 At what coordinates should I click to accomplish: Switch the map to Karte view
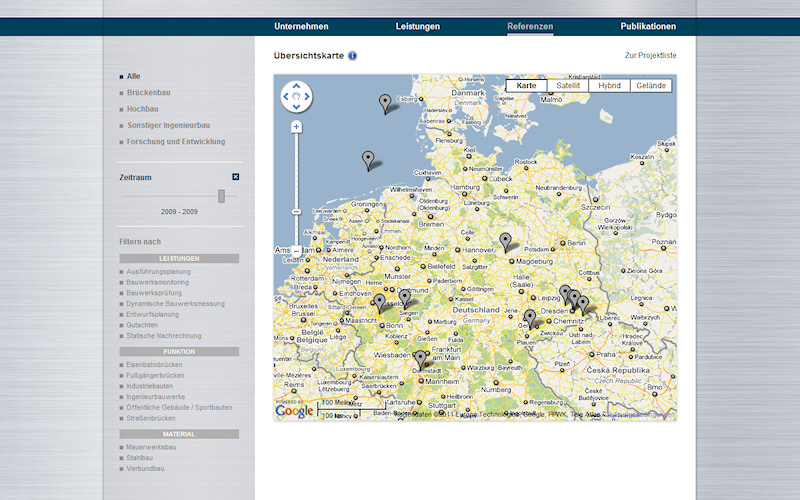(x=526, y=86)
